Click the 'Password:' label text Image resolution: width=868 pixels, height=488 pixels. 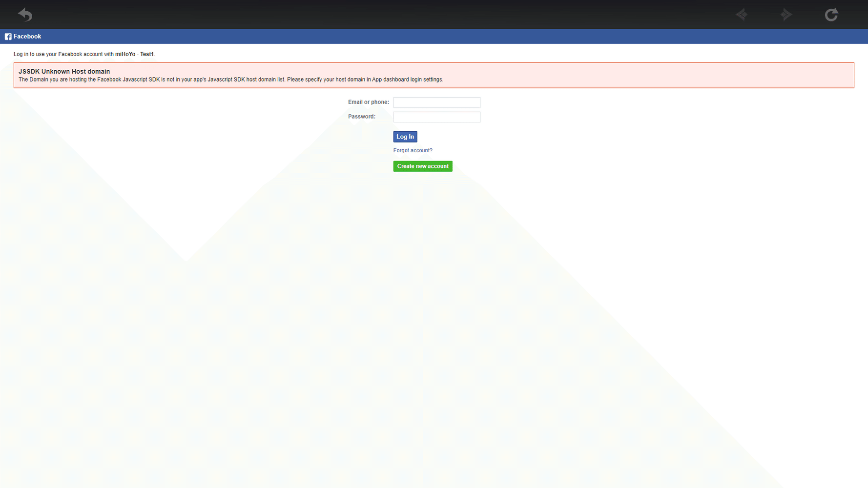pos(361,117)
